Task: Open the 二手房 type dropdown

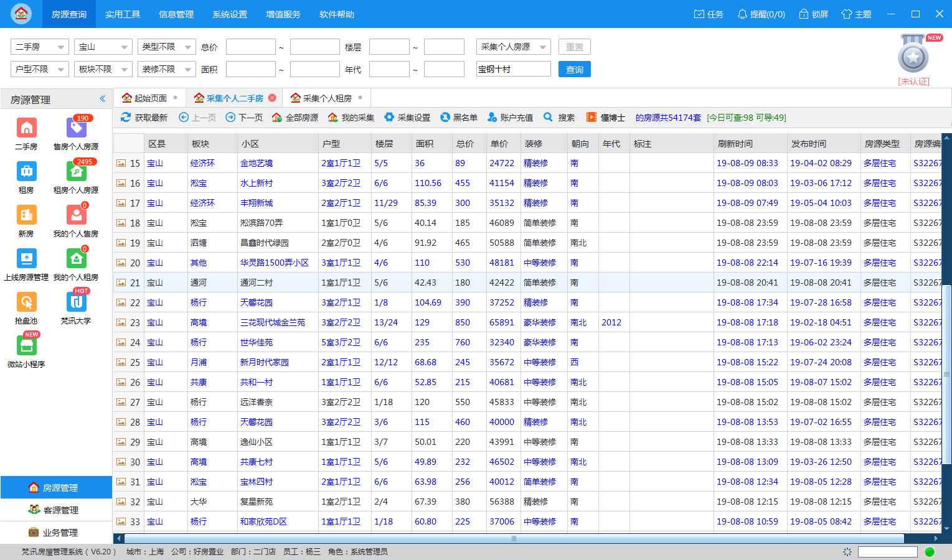Action: (x=39, y=47)
